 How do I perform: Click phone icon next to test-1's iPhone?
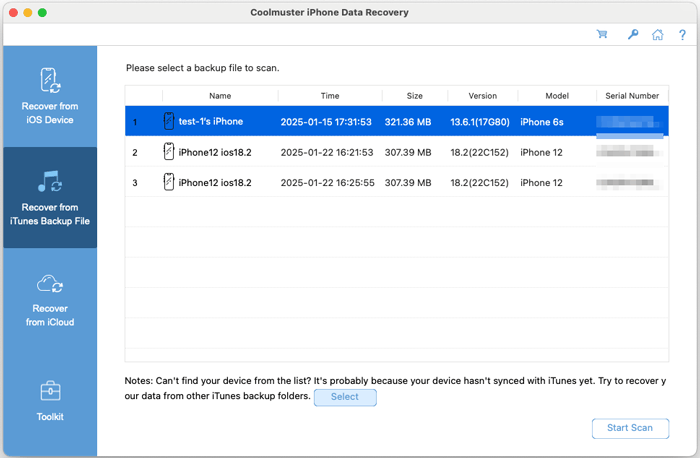(169, 121)
